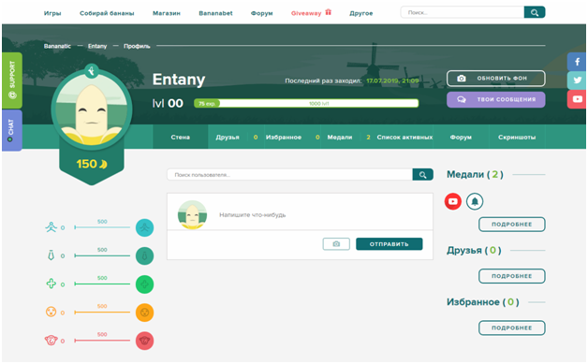Select the Стена profile tab

(181, 138)
